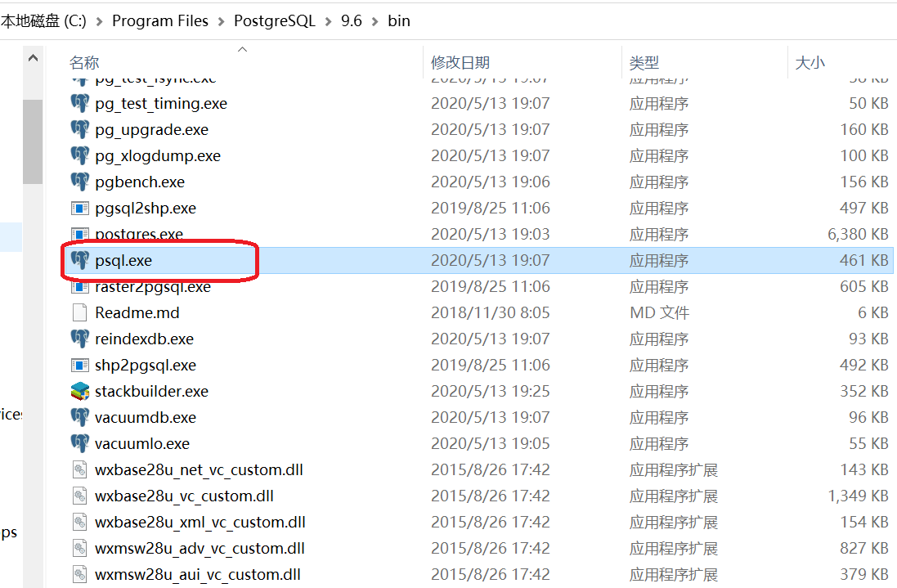897x588 pixels.
Task: Click the sort arrow above 名称 column
Action: point(242,49)
